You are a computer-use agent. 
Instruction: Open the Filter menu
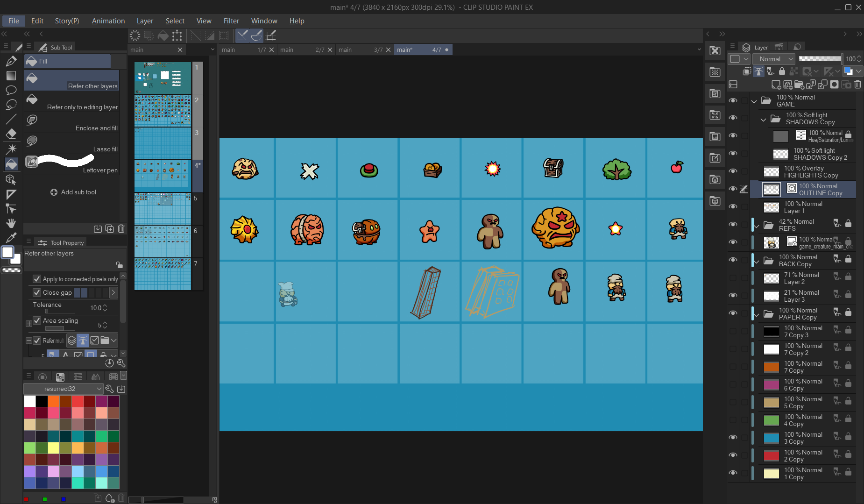[231, 21]
